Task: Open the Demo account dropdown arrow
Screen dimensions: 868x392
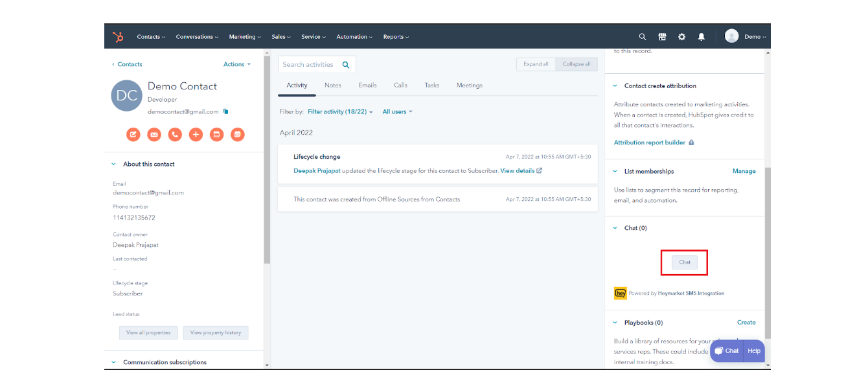Action: tap(764, 37)
